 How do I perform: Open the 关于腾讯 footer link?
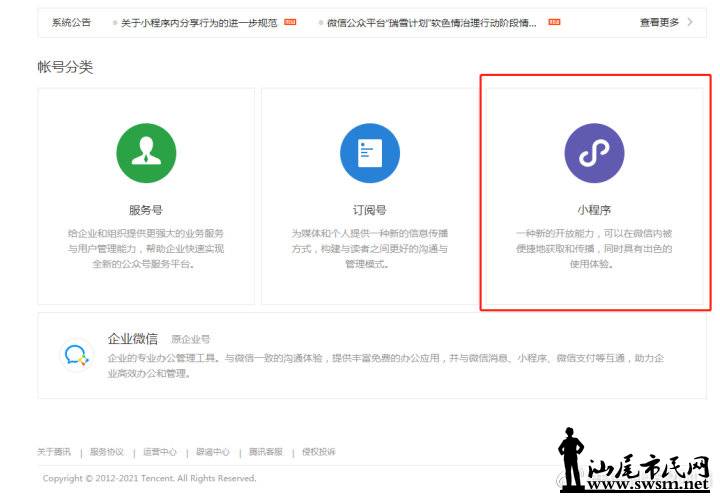pyautogui.click(x=54, y=452)
